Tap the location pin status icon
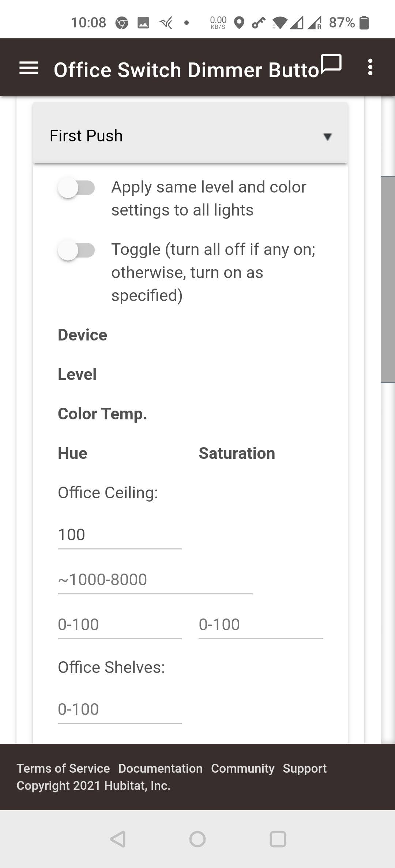This screenshot has width=395, height=868. 239,23
